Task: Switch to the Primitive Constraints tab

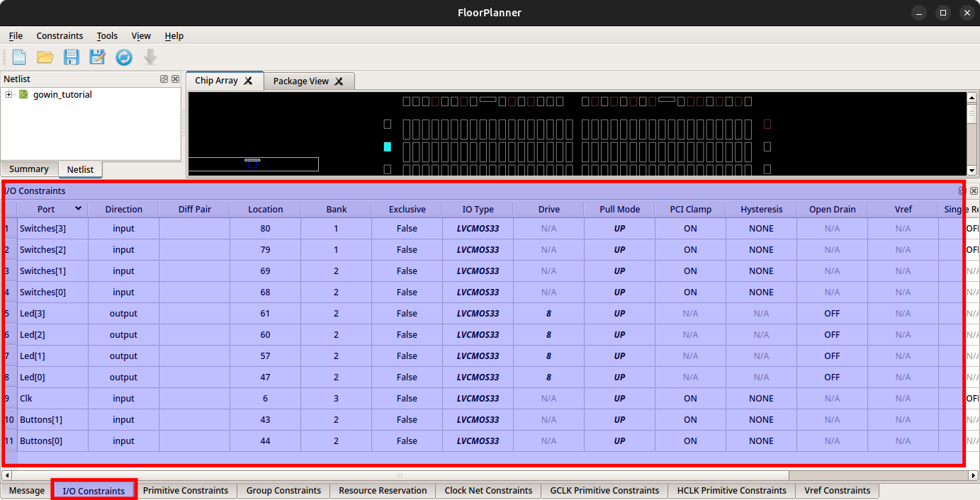Action: point(186,490)
